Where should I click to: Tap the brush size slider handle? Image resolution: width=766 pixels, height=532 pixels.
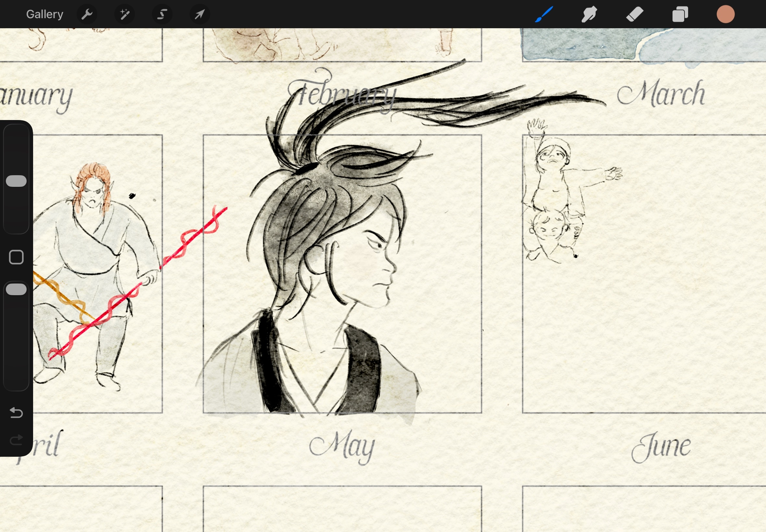click(x=16, y=181)
